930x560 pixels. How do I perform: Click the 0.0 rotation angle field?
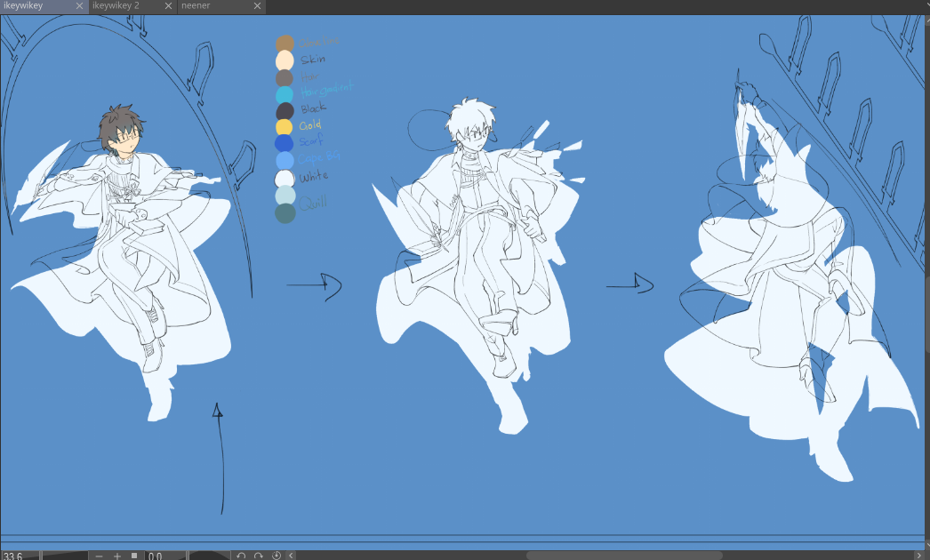coord(157,556)
